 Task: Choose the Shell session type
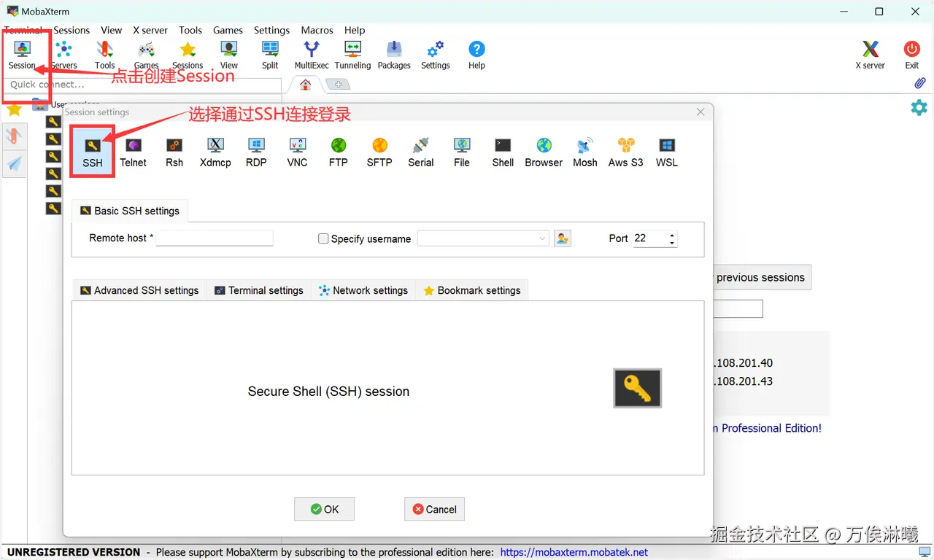[x=503, y=152]
